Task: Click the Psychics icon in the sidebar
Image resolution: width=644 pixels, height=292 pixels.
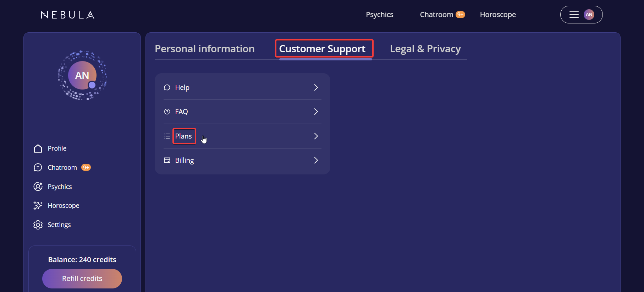Action: [38, 187]
